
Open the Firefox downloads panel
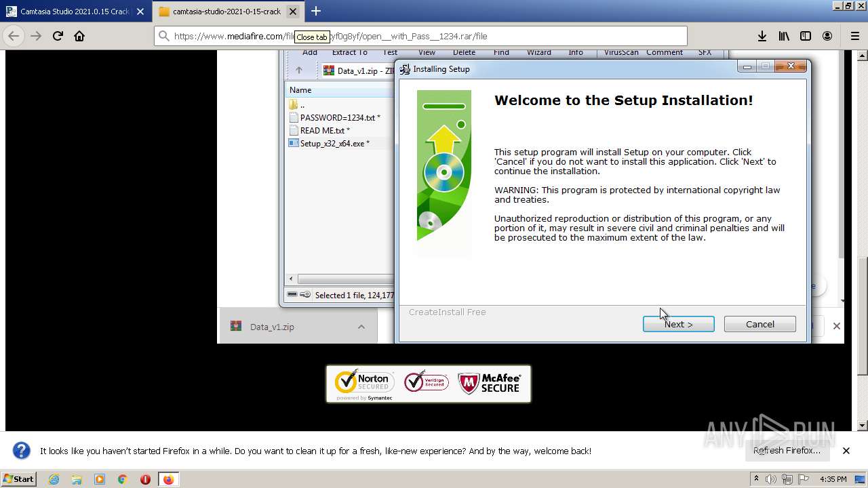coord(762,36)
